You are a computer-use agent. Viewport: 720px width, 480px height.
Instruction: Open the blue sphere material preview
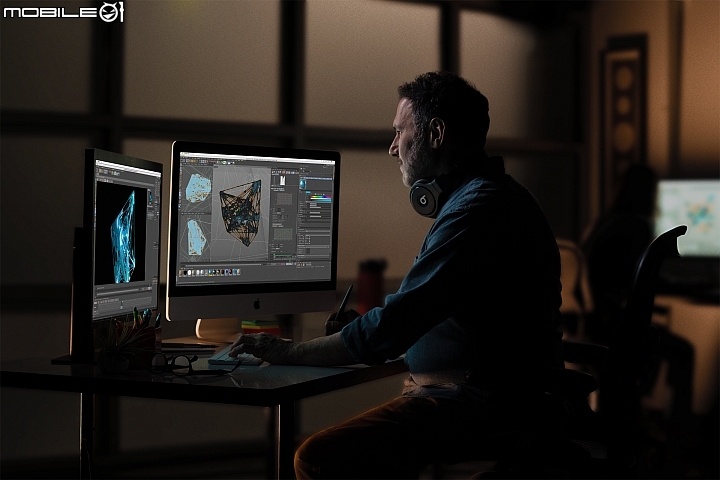point(303,184)
